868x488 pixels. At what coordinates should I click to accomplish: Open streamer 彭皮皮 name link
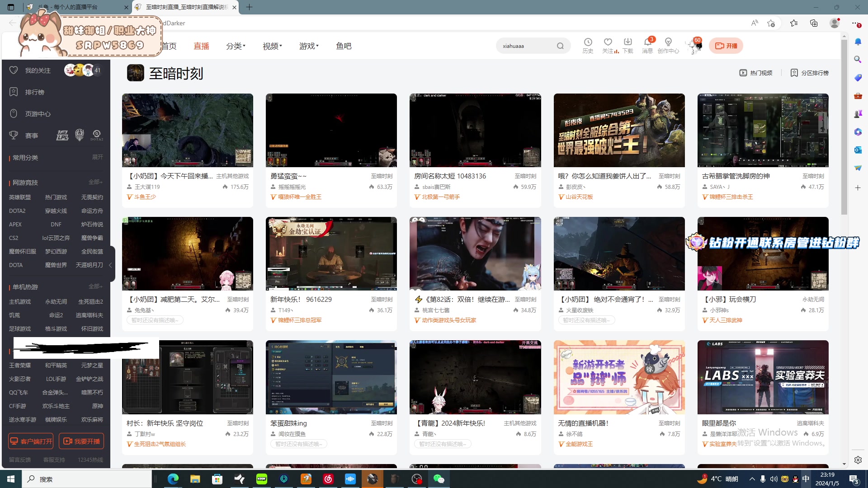tap(576, 187)
